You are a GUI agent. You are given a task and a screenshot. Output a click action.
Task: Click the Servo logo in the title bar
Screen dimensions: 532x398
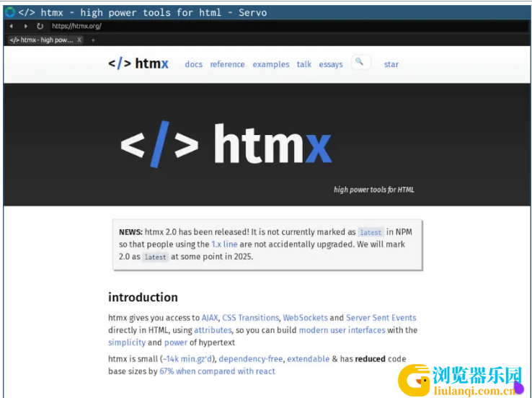(10, 12)
